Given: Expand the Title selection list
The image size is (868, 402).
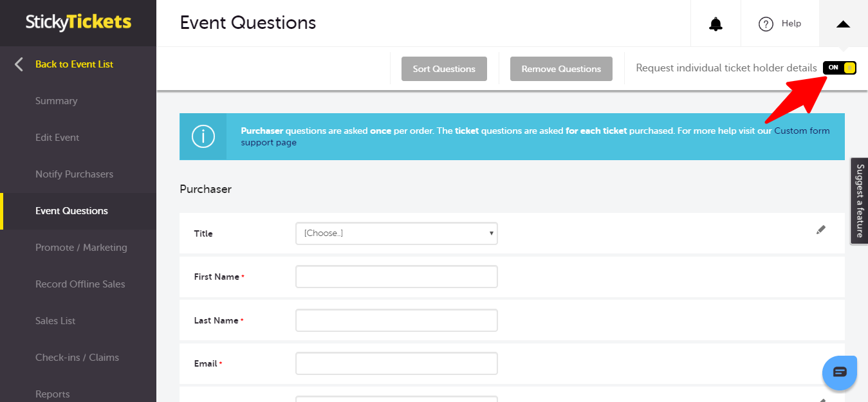Looking at the screenshot, I should (x=396, y=233).
